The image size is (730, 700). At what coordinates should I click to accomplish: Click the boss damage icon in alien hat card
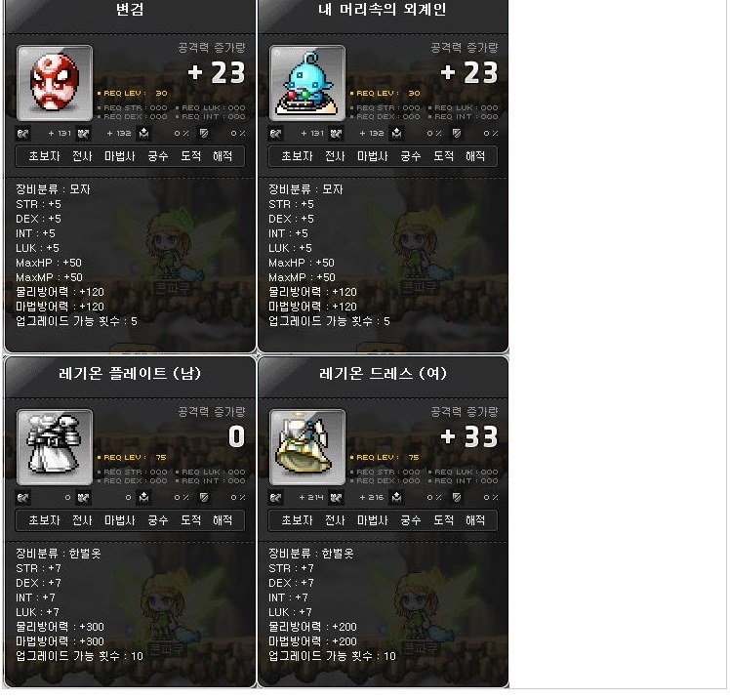tap(396, 134)
